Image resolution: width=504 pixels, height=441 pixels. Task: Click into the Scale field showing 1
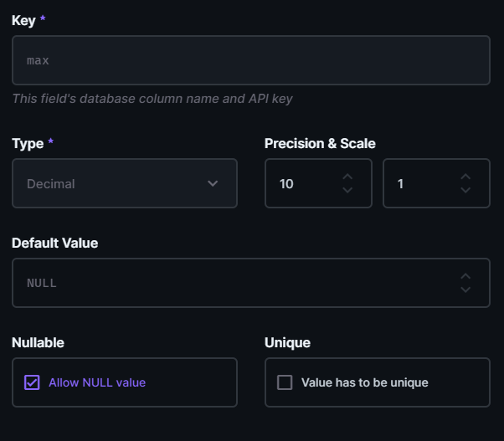click(420, 183)
